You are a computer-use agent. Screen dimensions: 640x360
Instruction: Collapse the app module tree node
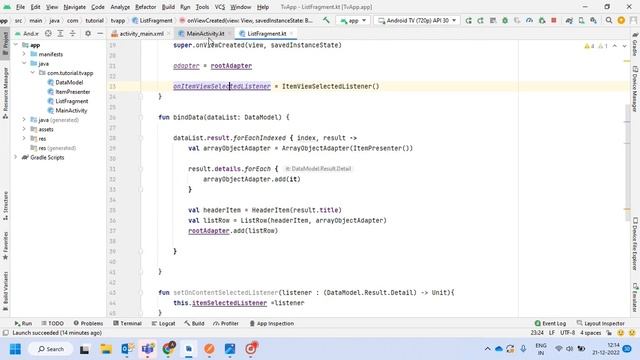[x=16, y=44]
